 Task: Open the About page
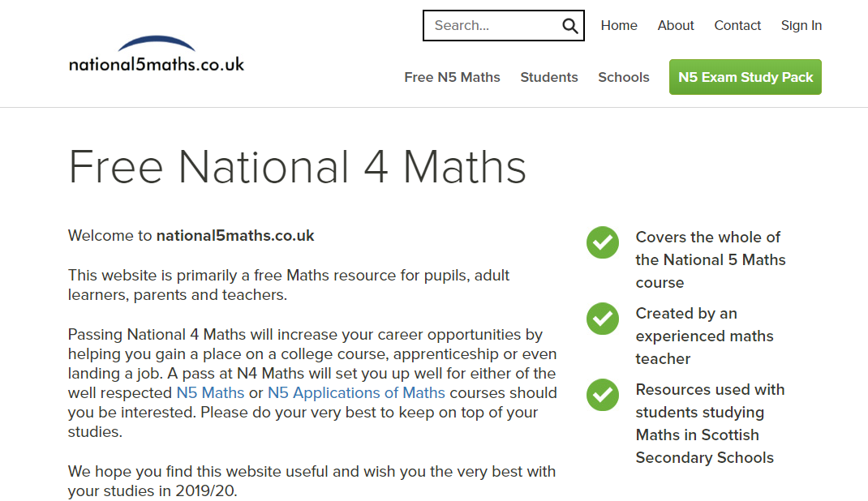pyautogui.click(x=676, y=25)
